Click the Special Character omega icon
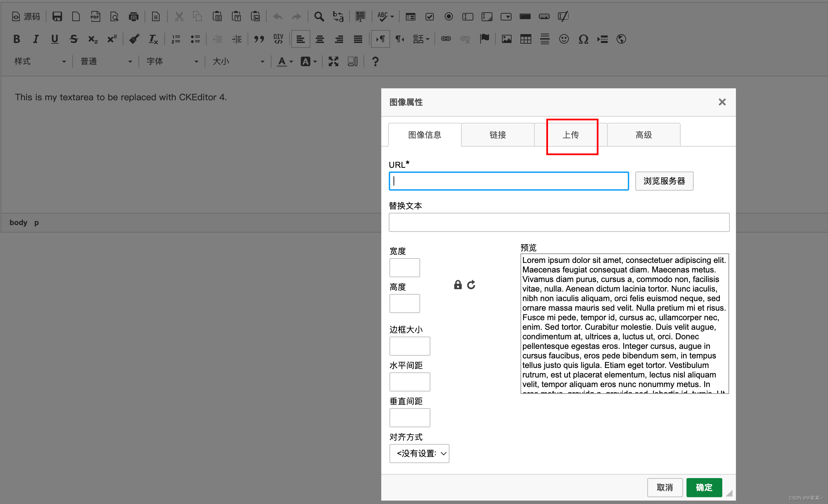The width and height of the screenshot is (828, 504). (583, 39)
